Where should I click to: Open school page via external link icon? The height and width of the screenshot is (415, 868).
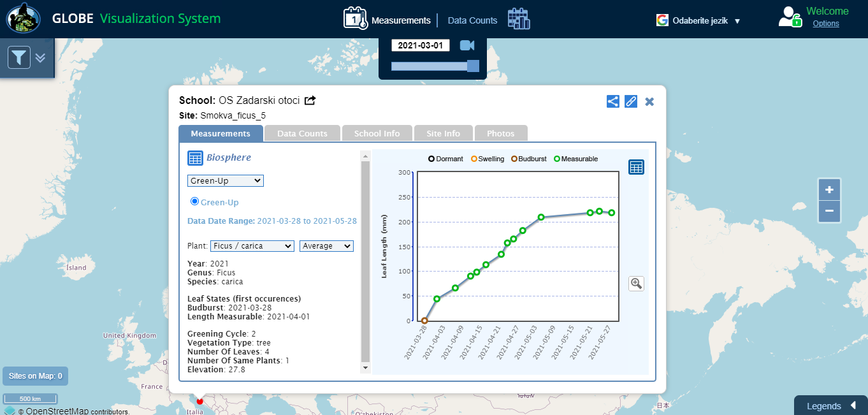point(310,100)
